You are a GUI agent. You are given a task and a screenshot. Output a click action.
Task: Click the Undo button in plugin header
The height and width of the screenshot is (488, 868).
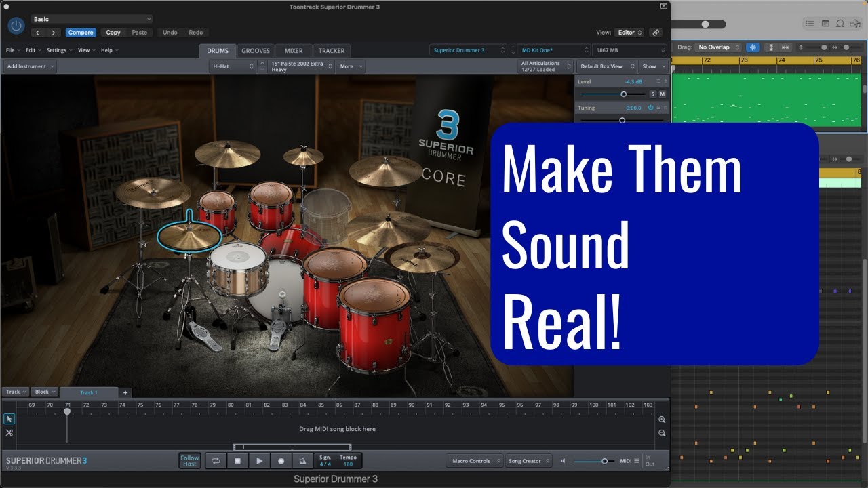[170, 33]
